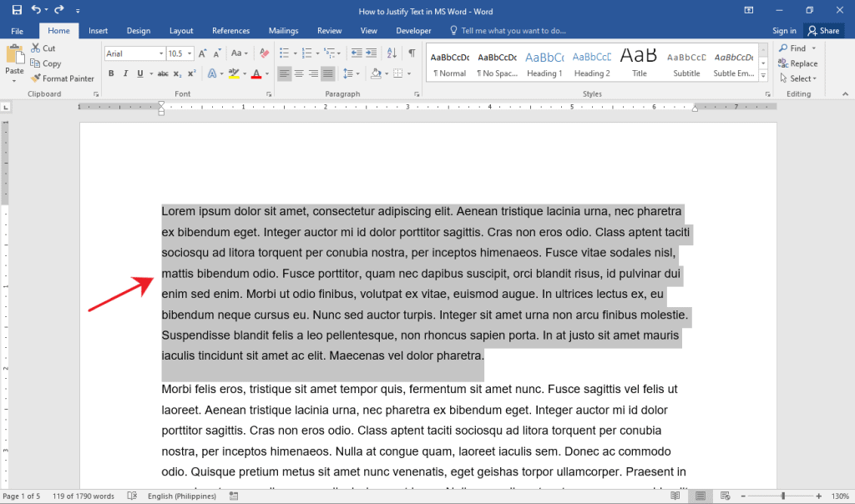Apply highlight color to the text
Screen dimensions: 855x504
coord(235,73)
